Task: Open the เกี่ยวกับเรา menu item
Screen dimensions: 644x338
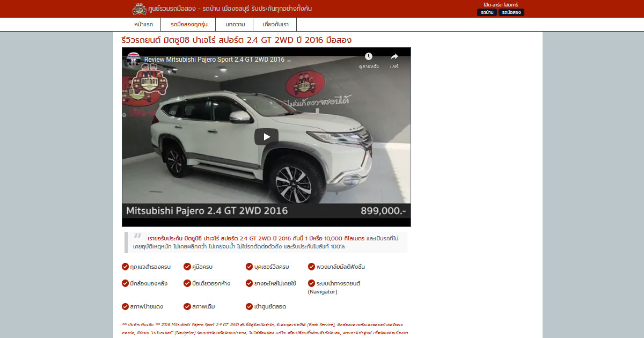Action: [x=275, y=25]
